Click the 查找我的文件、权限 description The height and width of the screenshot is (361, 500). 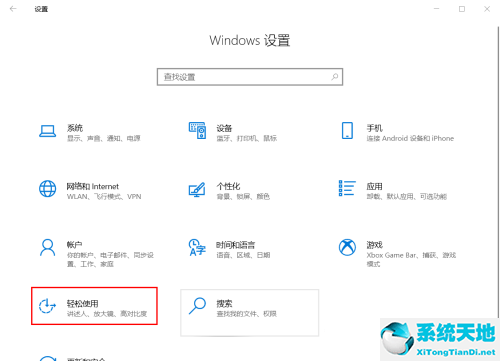click(247, 314)
